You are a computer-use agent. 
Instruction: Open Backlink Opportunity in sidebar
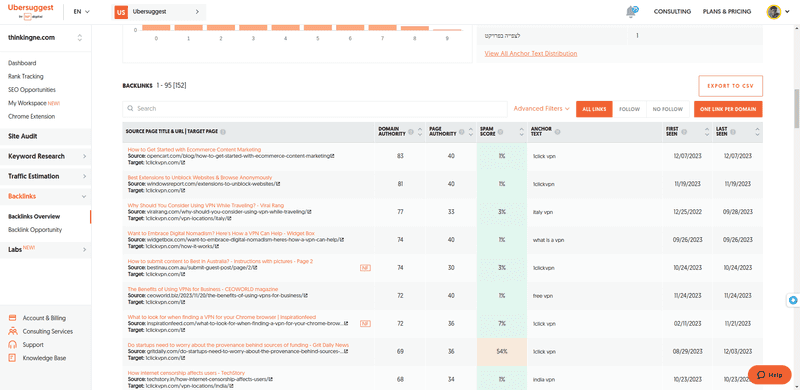click(35, 230)
